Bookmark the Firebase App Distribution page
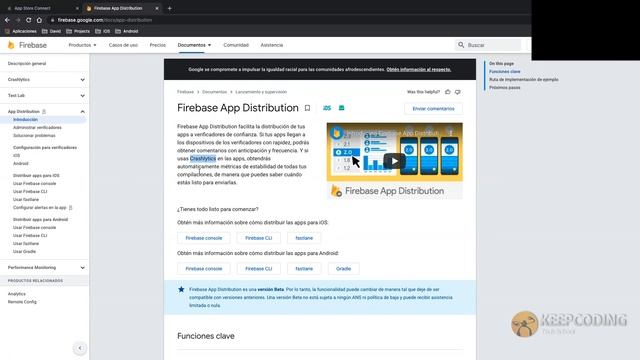The image size is (640, 360). [307, 108]
